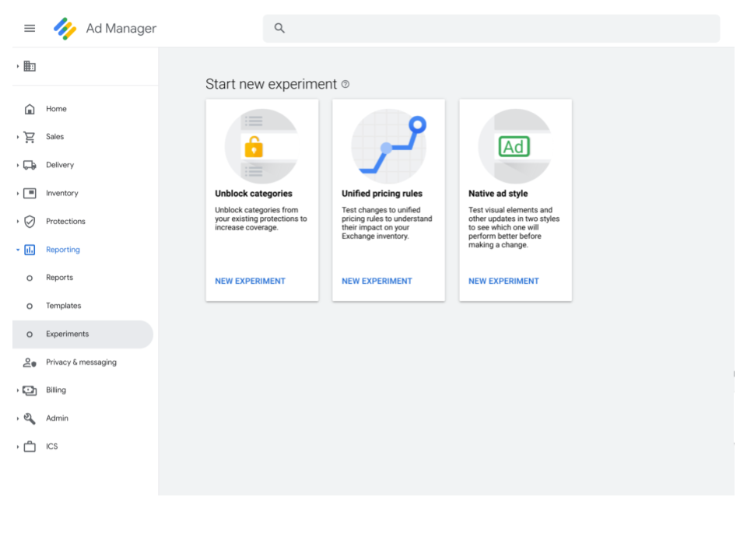Click the Sales cart icon
Viewport: 747px width, 560px height.
click(x=30, y=137)
